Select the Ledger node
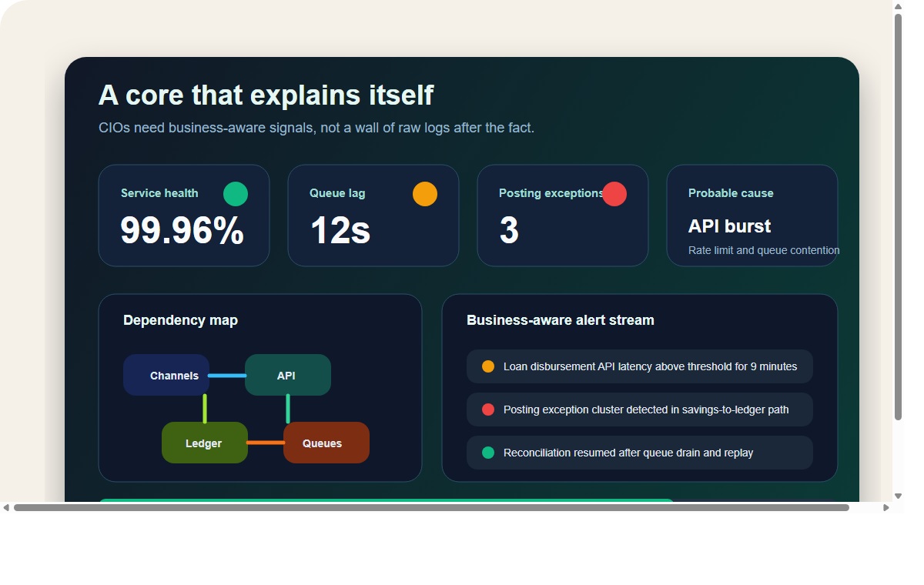 tap(204, 443)
